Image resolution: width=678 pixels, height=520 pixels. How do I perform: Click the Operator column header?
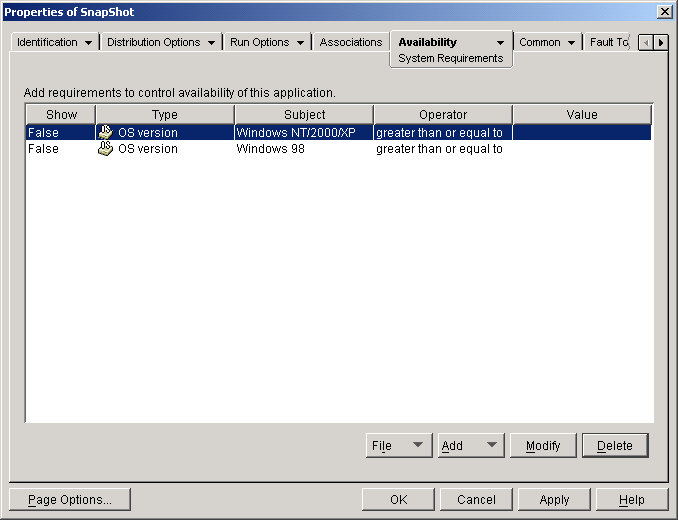[443, 115]
